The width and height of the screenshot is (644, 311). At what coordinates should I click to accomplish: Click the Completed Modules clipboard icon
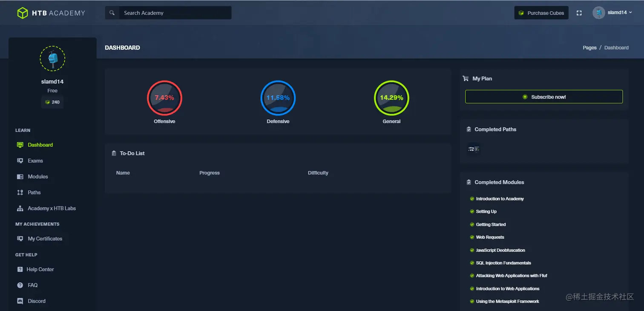(x=469, y=182)
